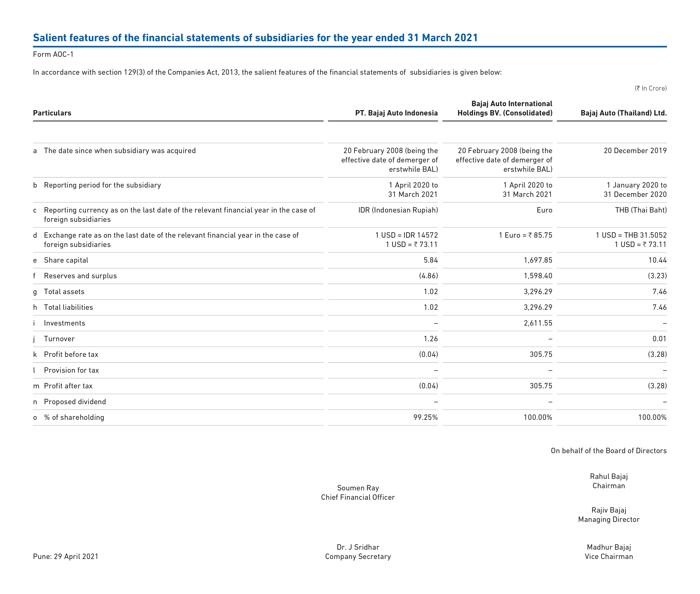Screen dimensions: 700x594
Task: Click the 'Reporting period for the subsidiary' row label
Action: click(102, 185)
